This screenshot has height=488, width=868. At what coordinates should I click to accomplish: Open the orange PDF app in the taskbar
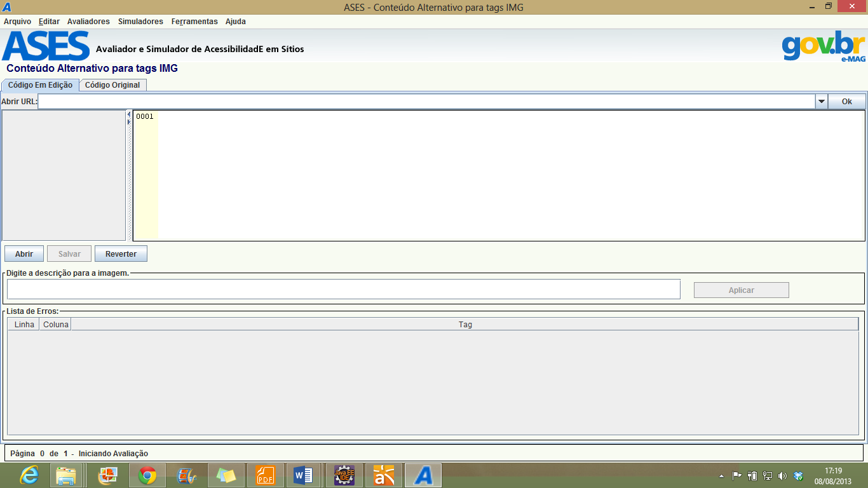pyautogui.click(x=266, y=475)
